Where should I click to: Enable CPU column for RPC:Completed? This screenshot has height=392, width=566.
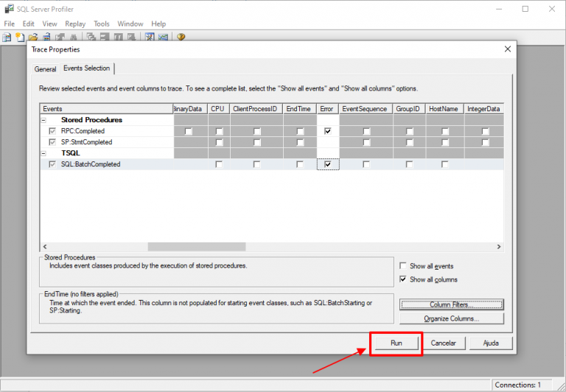tap(219, 131)
